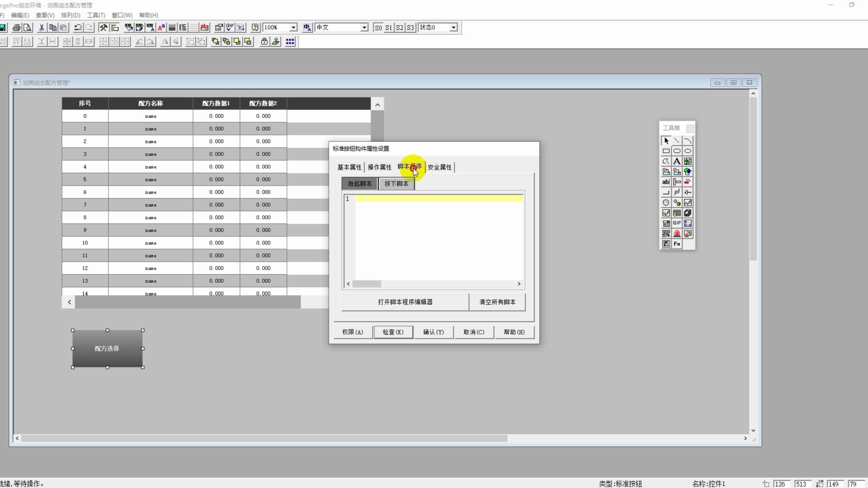Toggle the padlock lock icon
Viewport: 868px width, 488px height.
pyautogui.click(x=264, y=42)
